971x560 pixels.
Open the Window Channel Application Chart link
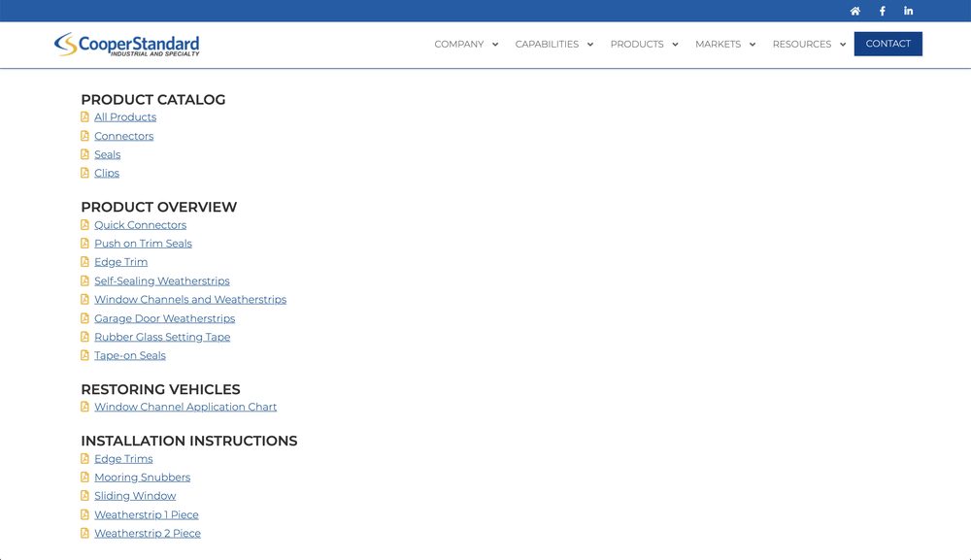point(185,408)
